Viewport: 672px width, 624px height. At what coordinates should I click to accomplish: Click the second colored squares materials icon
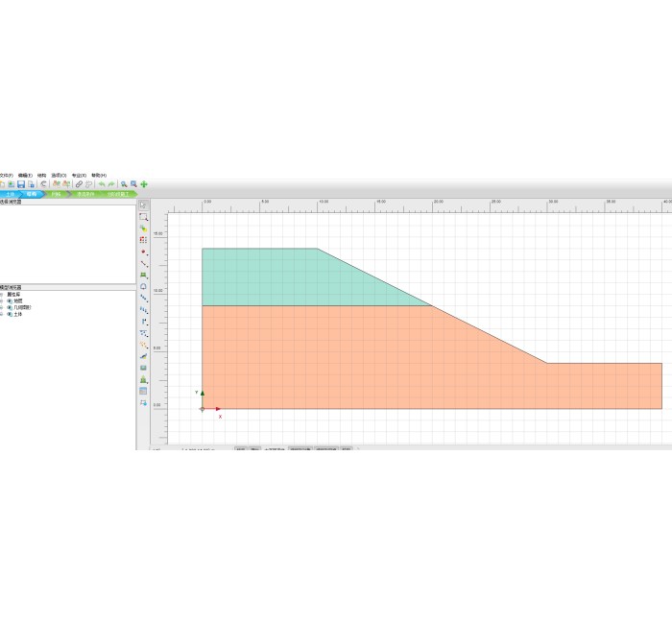point(66,184)
